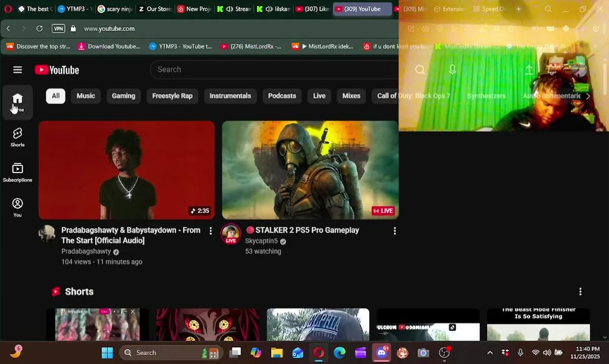Open Shorts in YouTube sidebar
Viewport: 609px width, 364px height.
click(18, 137)
